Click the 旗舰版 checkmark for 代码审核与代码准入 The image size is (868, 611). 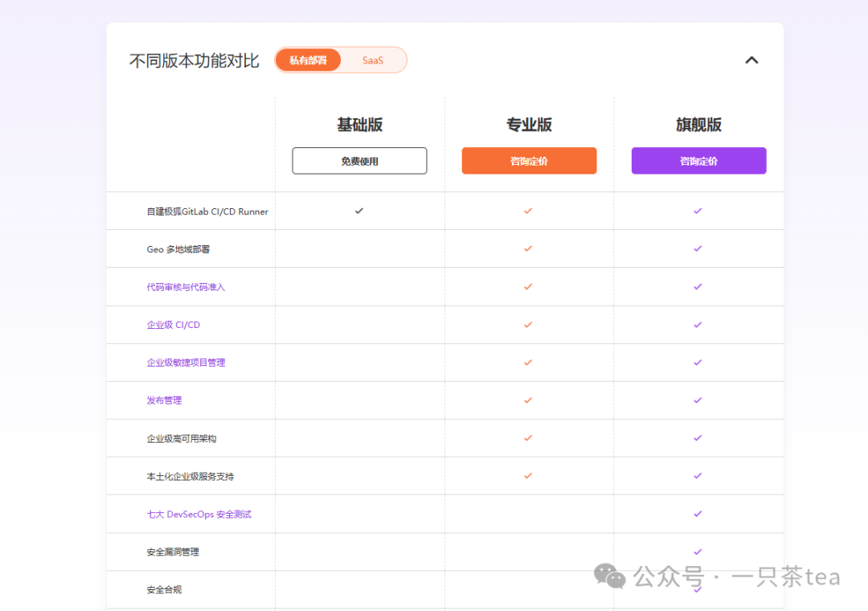coord(698,286)
